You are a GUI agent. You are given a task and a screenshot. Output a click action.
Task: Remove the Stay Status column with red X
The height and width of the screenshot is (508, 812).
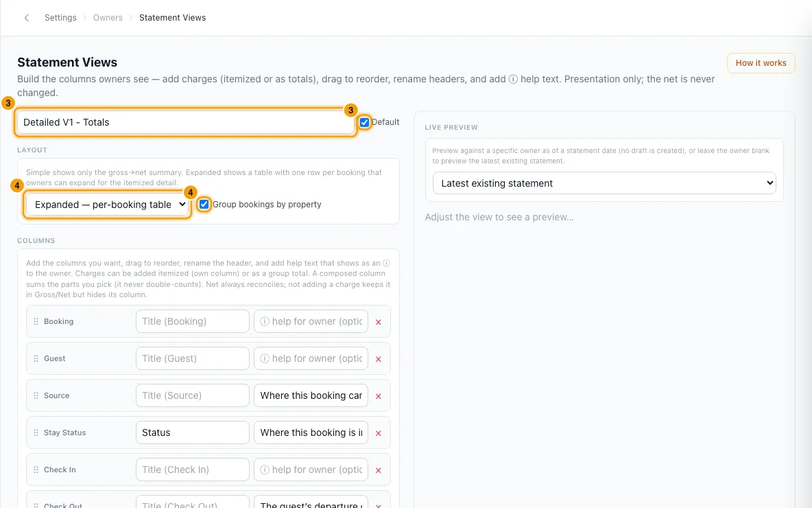point(379,433)
